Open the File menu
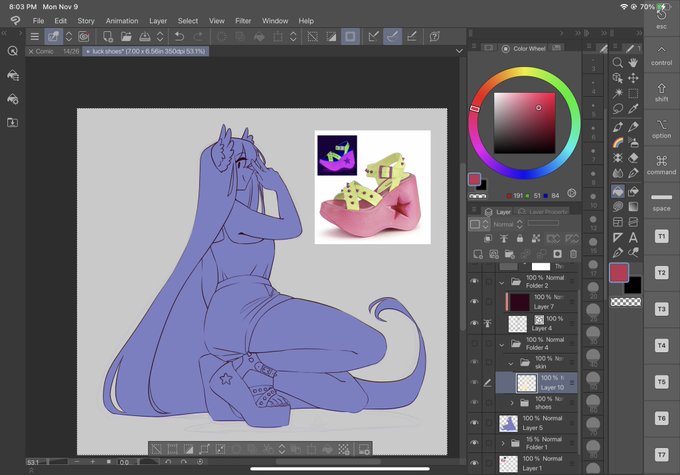 pos(38,21)
